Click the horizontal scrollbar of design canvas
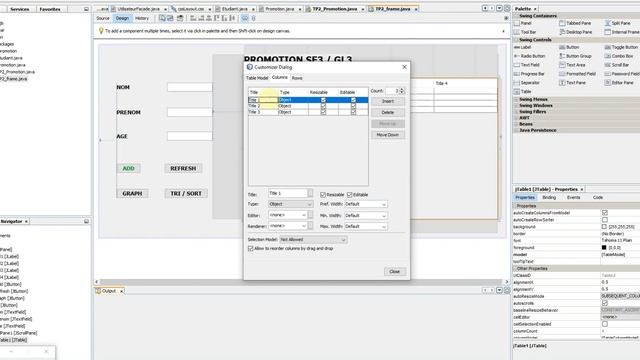This screenshot has height=360, width=640. pos(301,282)
